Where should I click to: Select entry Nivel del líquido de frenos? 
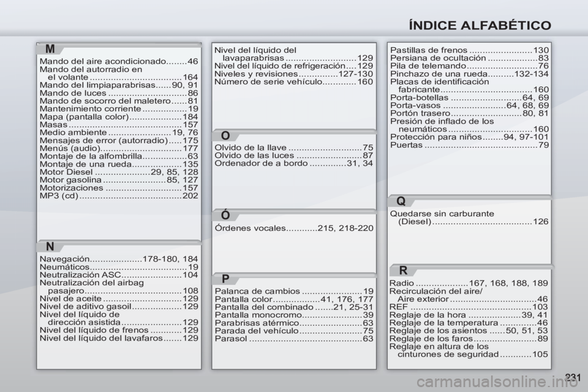tap(119, 330)
